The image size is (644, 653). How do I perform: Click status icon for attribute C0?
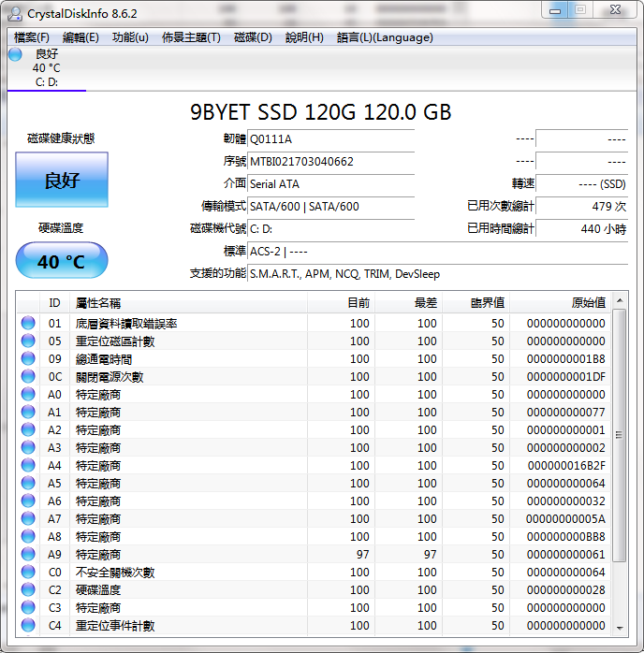(28, 572)
